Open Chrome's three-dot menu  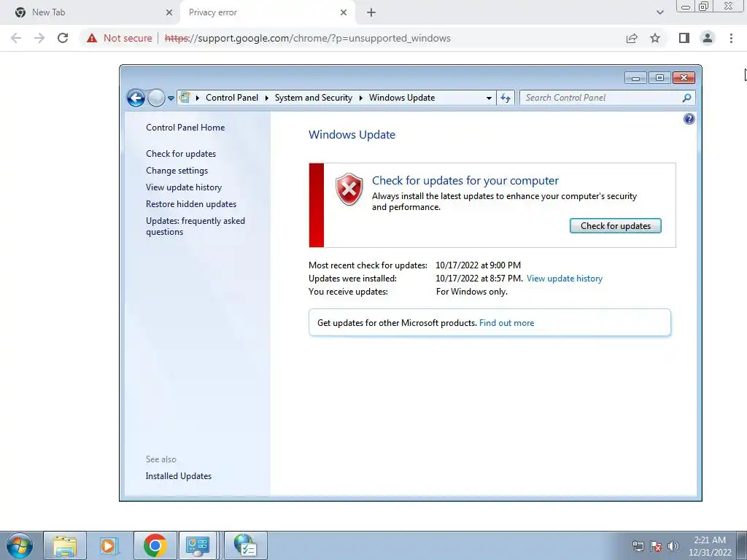click(x=731, y=38)
